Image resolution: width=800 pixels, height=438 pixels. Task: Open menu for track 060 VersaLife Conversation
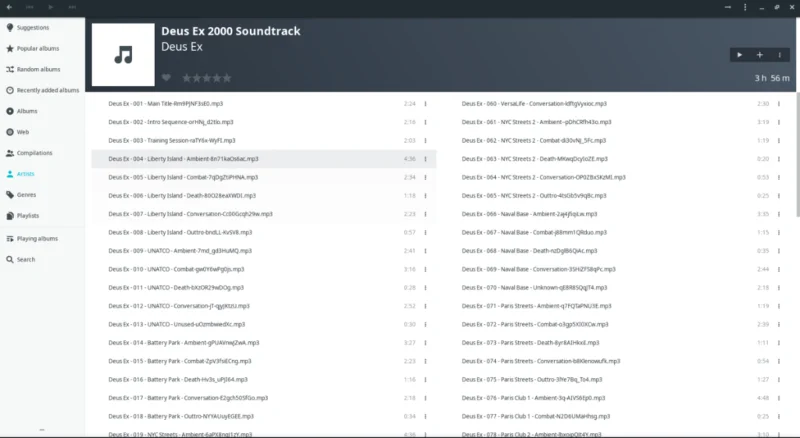pyautogui.click(x=779, y=104)
